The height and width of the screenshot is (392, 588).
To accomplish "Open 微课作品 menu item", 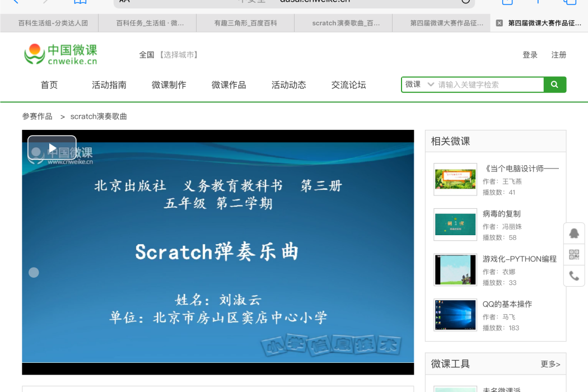I will 228,85.
